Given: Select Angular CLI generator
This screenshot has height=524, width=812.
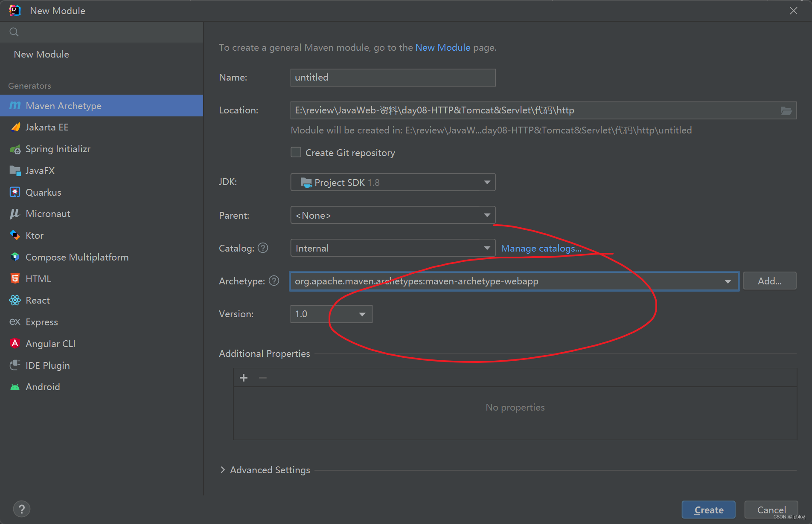Looking at the screenshot, I should 102,344.
